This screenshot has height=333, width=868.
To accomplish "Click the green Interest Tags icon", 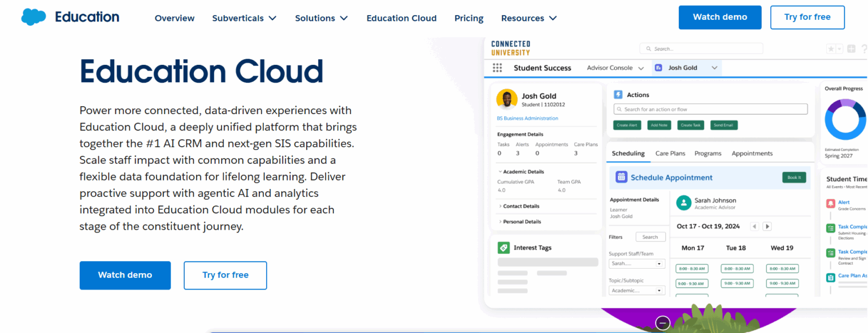I will [505, 247].
